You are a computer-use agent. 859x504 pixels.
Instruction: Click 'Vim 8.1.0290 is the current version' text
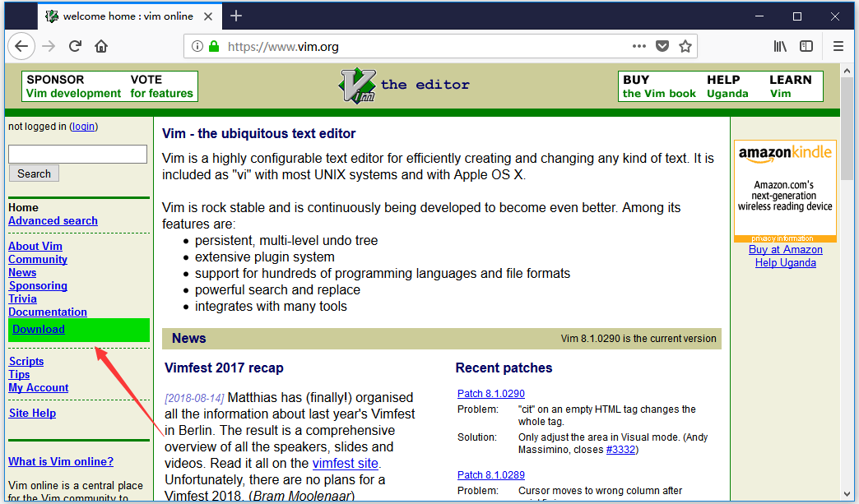[638, 339]
